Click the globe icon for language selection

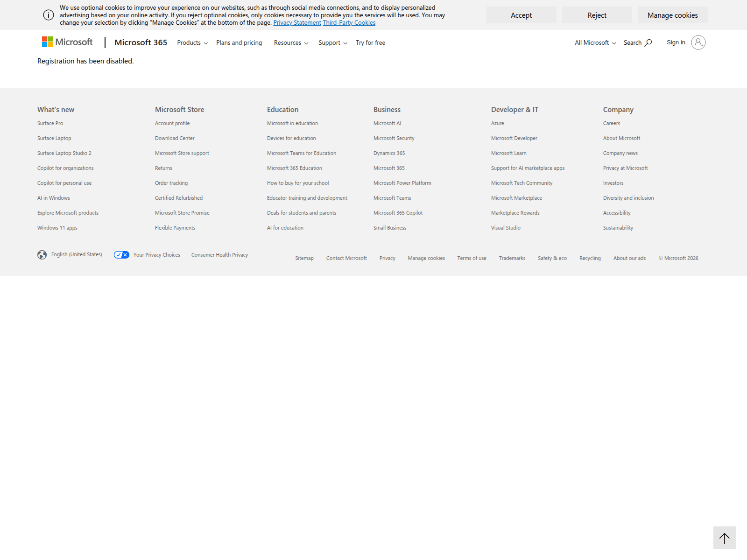click(42, 255)
